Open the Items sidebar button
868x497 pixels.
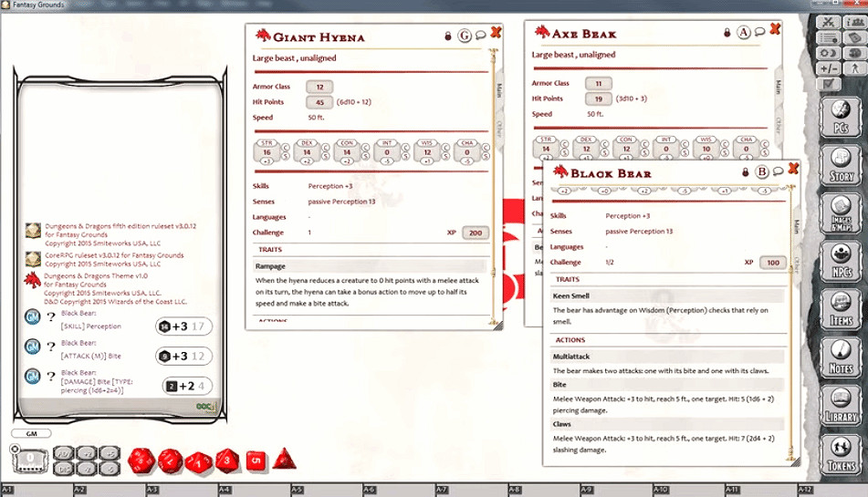[x=841, y=309]
